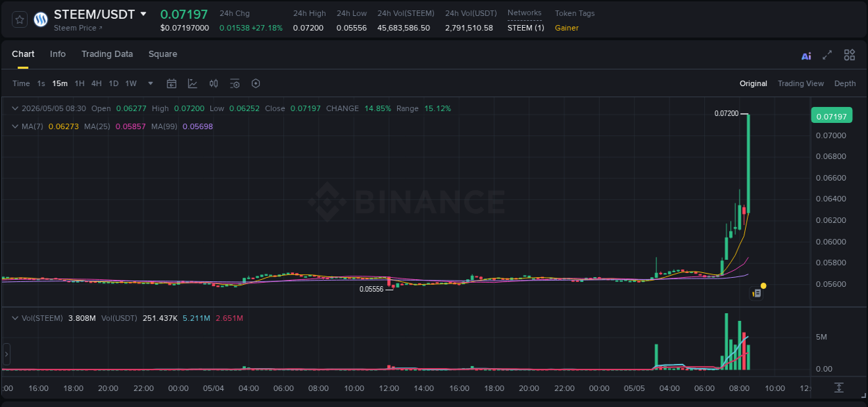Switch to the Trading Data tab

[x=107, y=54]
